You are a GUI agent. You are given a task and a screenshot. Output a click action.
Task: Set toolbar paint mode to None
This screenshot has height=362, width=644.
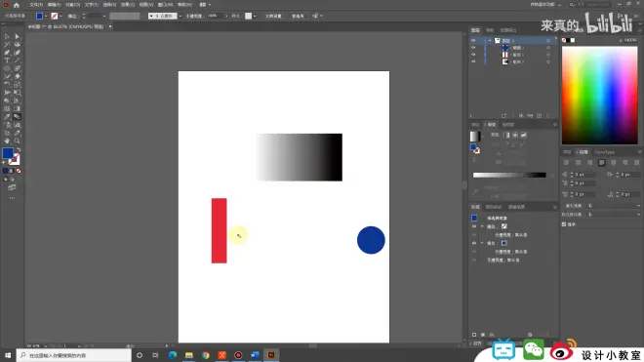[19, 171]
